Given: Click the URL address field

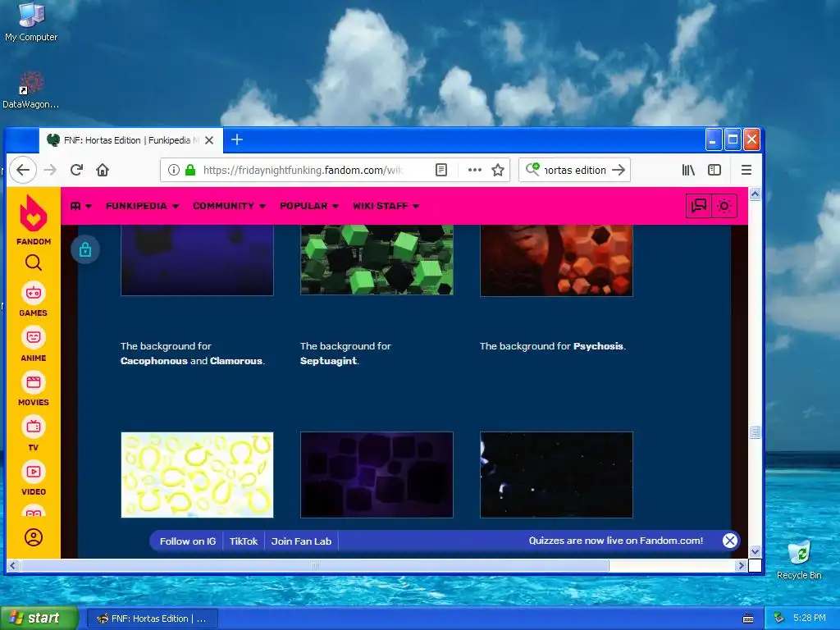Looking at the screenshot, I should coord(303,171).
